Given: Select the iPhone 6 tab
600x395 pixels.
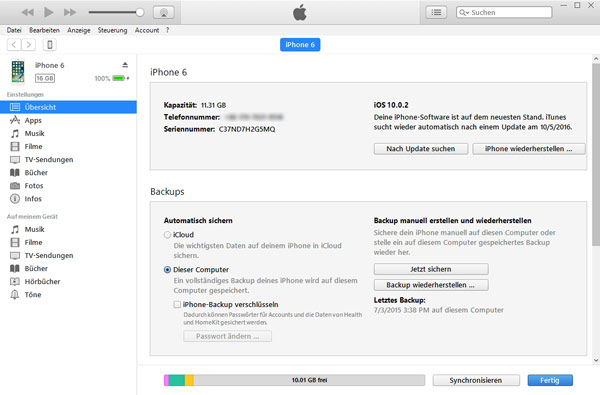Looking at the screenshot, I should pos(300,45).
